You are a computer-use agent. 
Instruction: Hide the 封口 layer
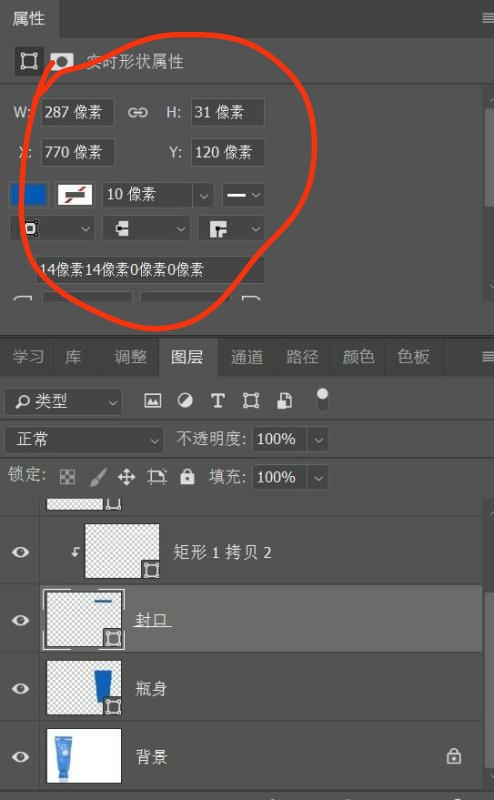20,620
